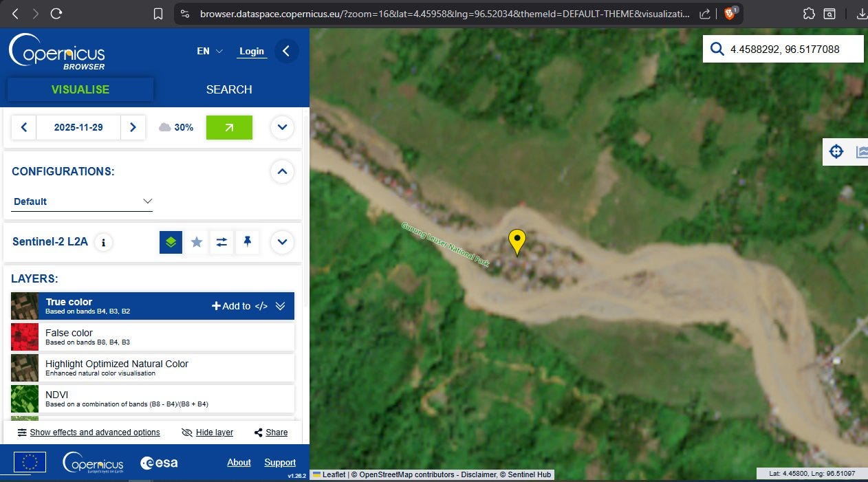Click the European Union flag logo
Screen dimensions: 868x482
click(30, 462)
